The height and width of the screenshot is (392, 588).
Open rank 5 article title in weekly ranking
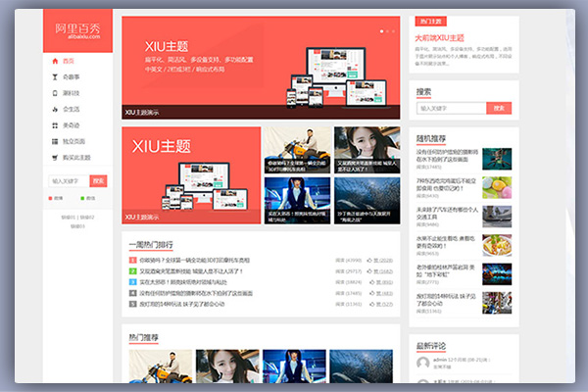[x=182, y=304]
